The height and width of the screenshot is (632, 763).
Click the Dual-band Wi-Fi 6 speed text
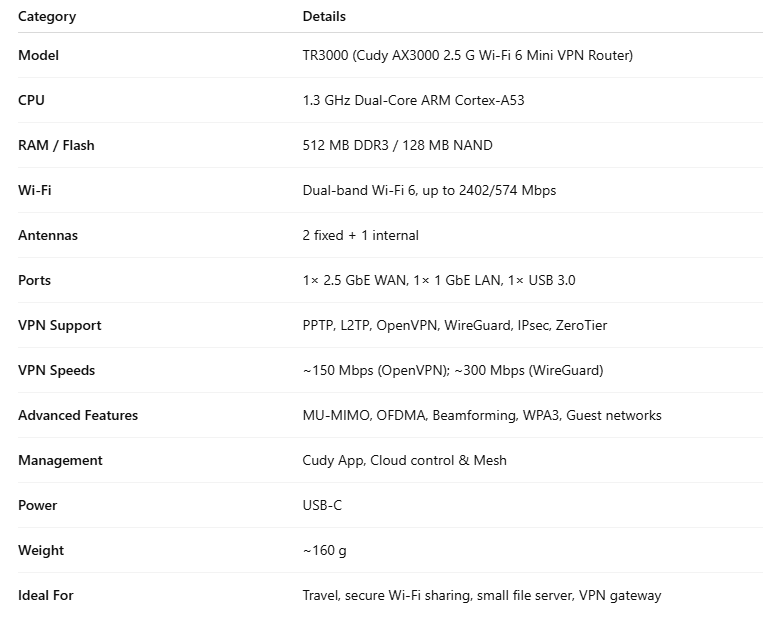tap(429, 190)
